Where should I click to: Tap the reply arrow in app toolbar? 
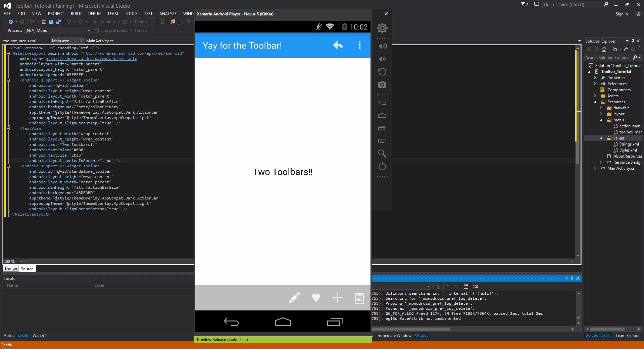click(338, 45)
